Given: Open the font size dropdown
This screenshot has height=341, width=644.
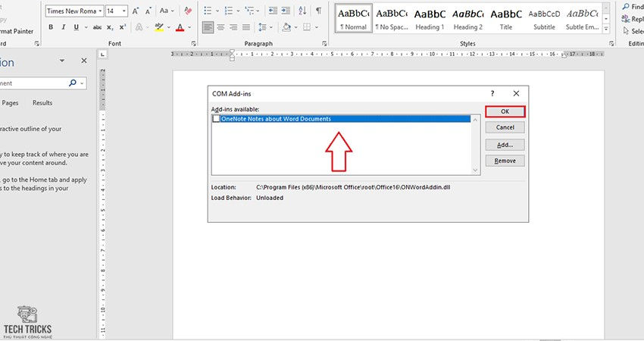Looking at the screenshot, I should point(124,11).
